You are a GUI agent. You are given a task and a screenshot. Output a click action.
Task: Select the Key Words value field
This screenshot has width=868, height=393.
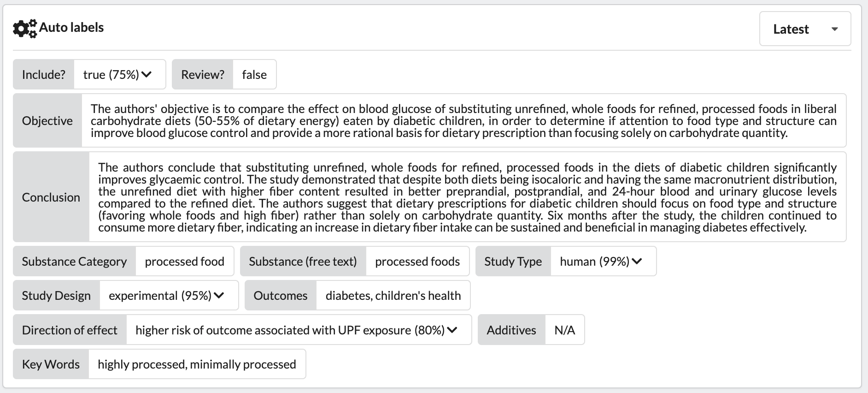tap(197, 364)
